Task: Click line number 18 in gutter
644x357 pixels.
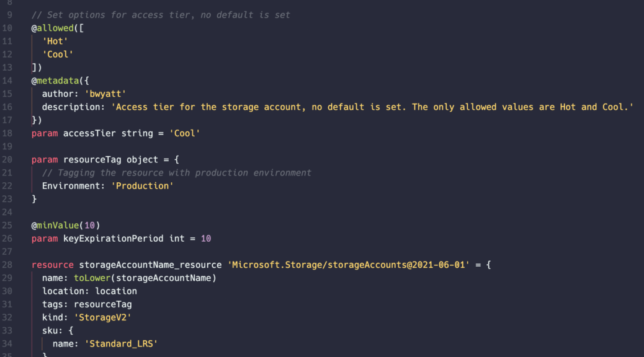Action: (x=7, y=133)
